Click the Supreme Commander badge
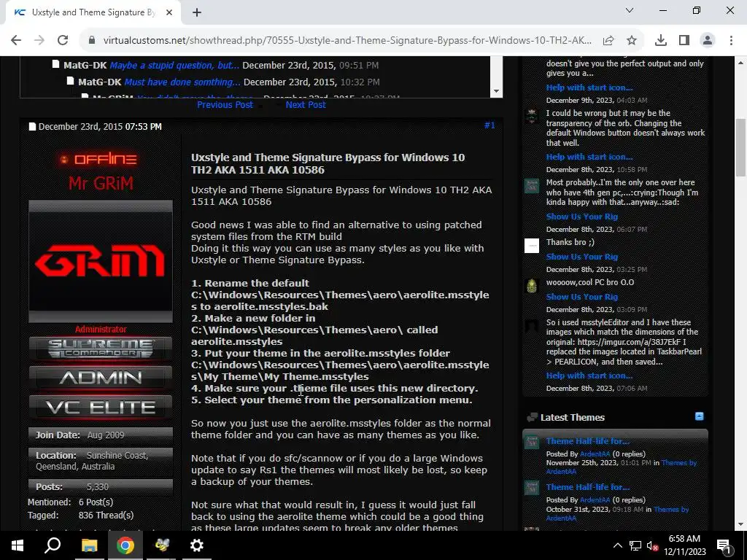The height and width of the screenshot is (560, 747). pos(101,349)
